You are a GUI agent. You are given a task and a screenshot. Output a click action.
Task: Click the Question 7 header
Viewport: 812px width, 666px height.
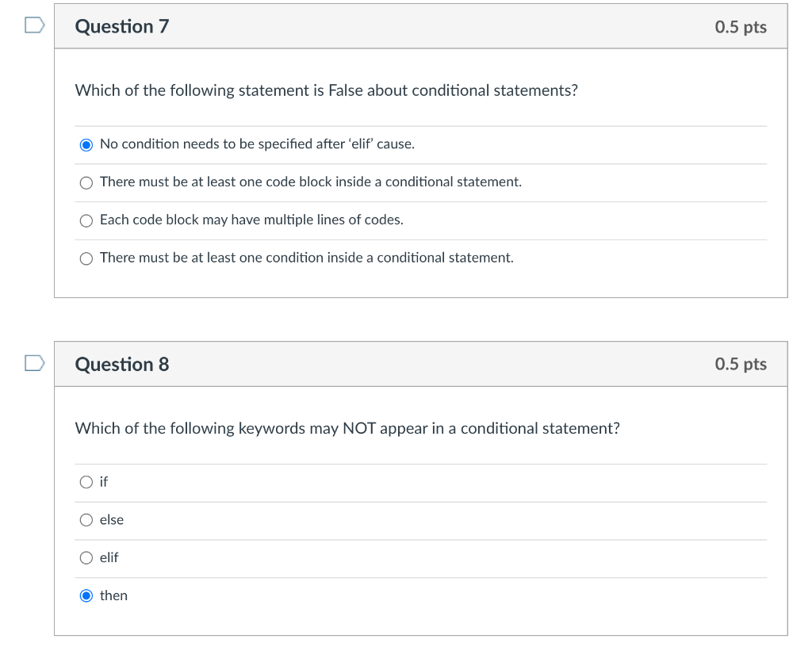pyautogui.click(x=121, y=26)
